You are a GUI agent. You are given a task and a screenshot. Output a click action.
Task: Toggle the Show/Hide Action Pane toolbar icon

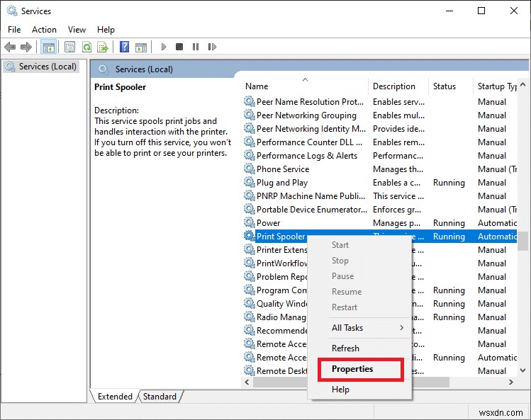click(141, 47)
